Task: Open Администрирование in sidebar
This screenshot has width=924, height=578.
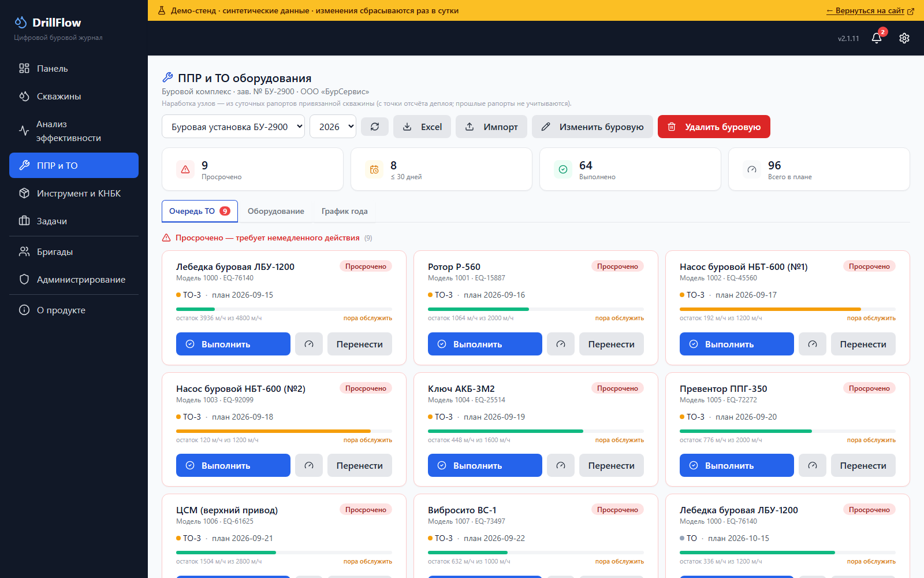Action: (74, 279)
